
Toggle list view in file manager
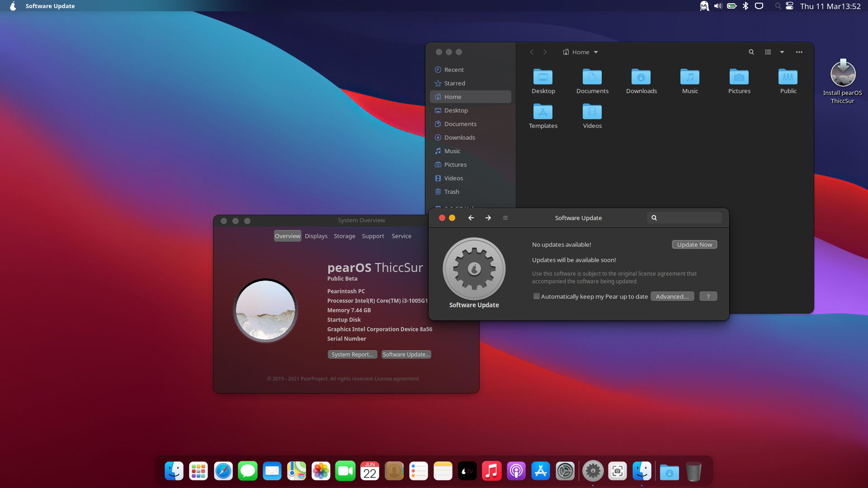(768, 52)
